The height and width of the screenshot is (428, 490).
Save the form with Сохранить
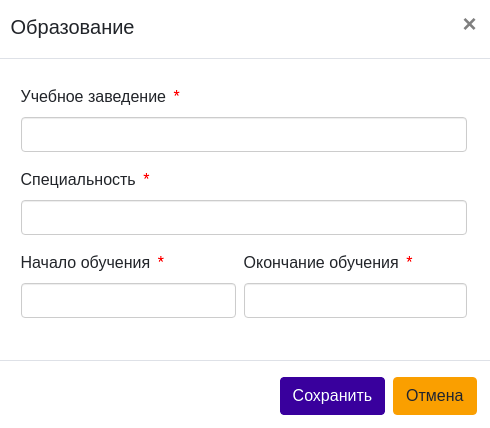pos(332,396)
